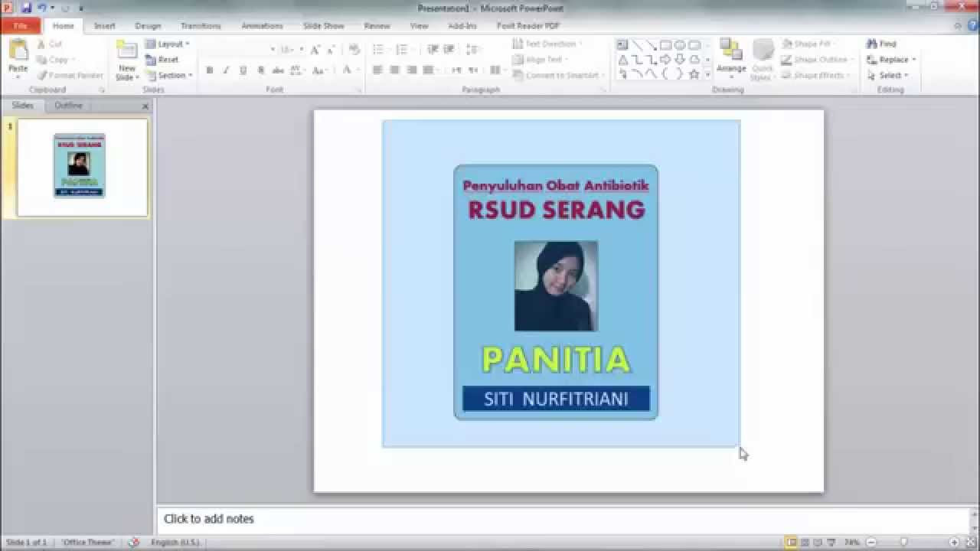
Task: Switch to Reading View in status bar
Action: 818,543
